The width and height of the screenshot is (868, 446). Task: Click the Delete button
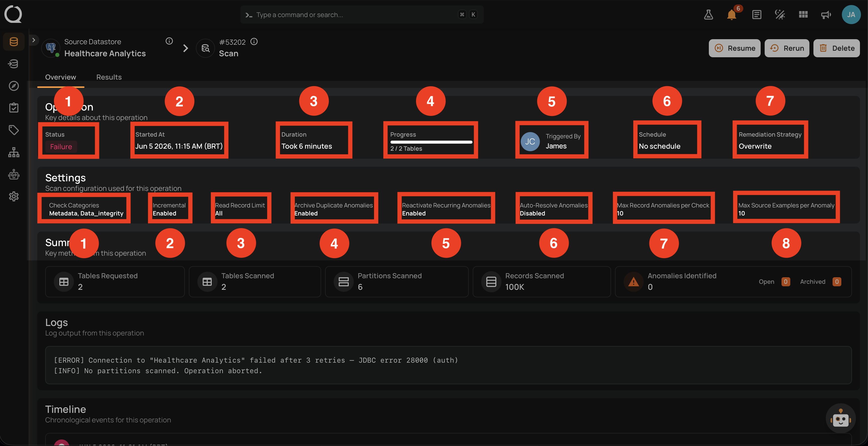(x=837, y=48)
